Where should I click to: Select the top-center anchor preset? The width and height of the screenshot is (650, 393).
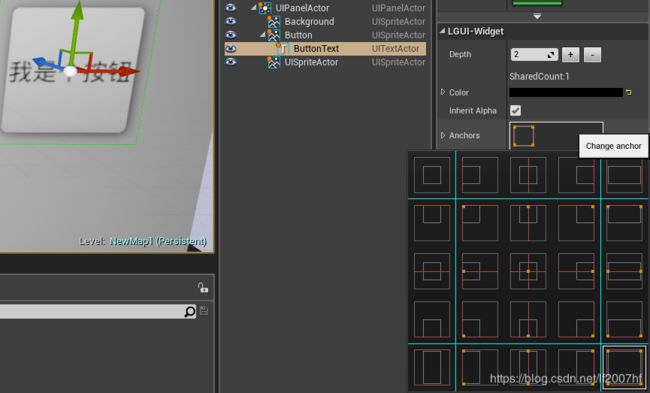(528, 223)
